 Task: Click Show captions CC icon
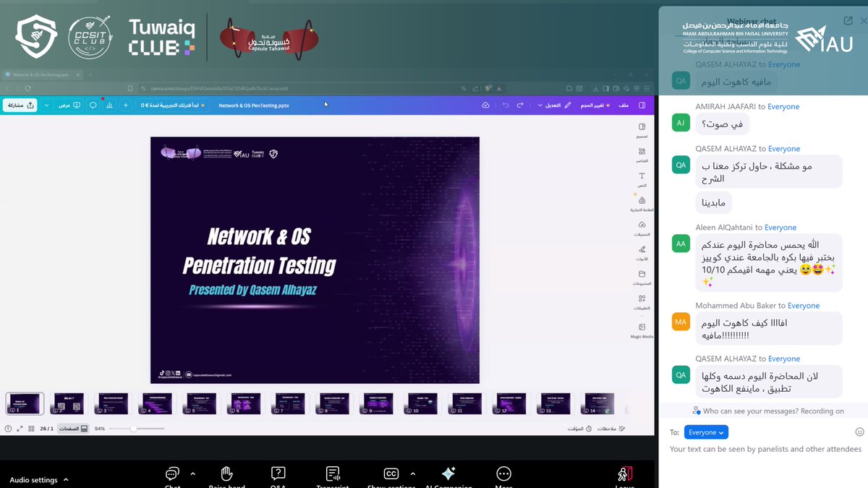tap(391, 474)
